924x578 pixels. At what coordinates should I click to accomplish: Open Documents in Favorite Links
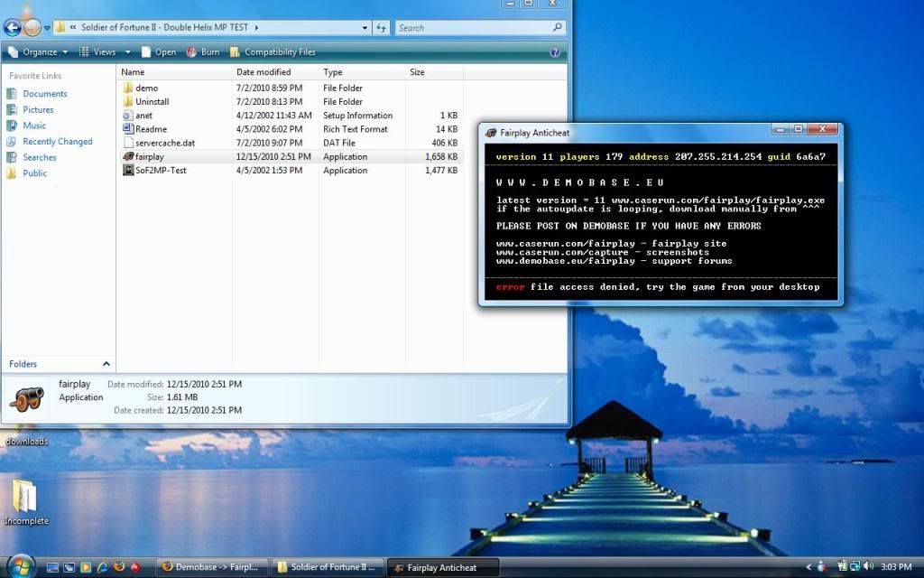click(x=37, y=94)
